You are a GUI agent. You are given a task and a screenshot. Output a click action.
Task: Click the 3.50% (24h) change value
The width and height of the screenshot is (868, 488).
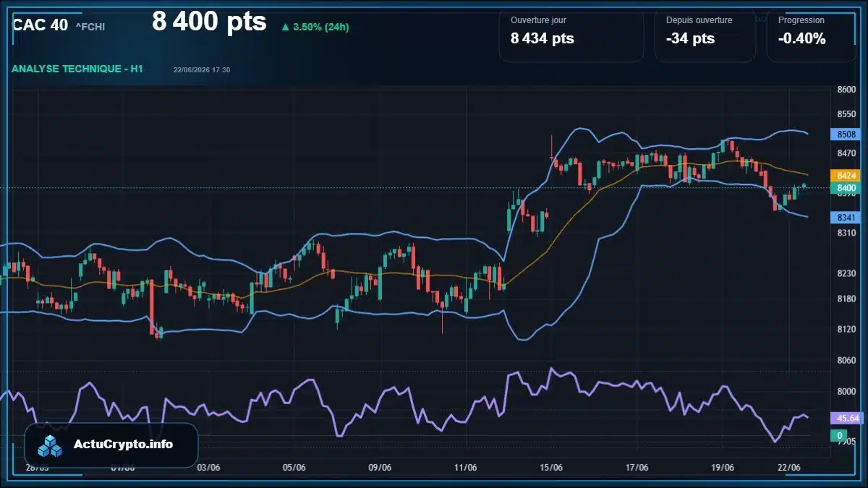coord(321,27)
